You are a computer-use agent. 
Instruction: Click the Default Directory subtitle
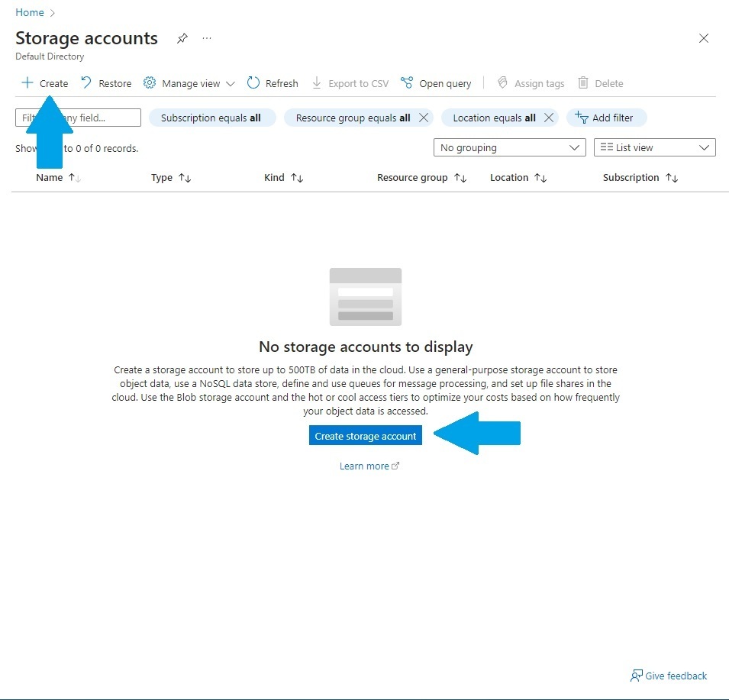coord(50,56)
